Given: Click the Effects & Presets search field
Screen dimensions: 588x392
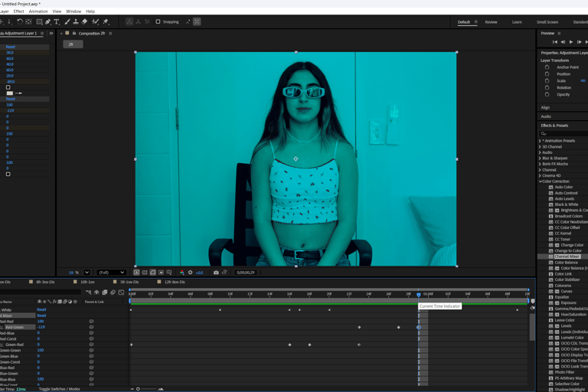Looking at the screenshot, I should (563, 133).
